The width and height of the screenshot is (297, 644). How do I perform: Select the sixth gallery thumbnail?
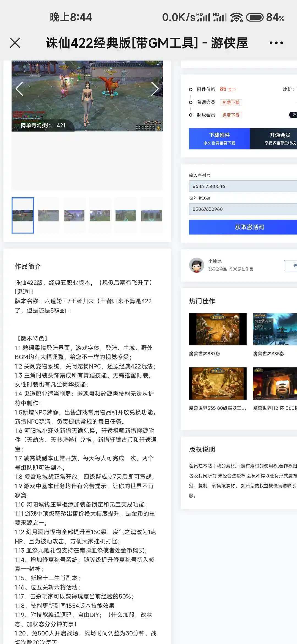coord(151,215)
